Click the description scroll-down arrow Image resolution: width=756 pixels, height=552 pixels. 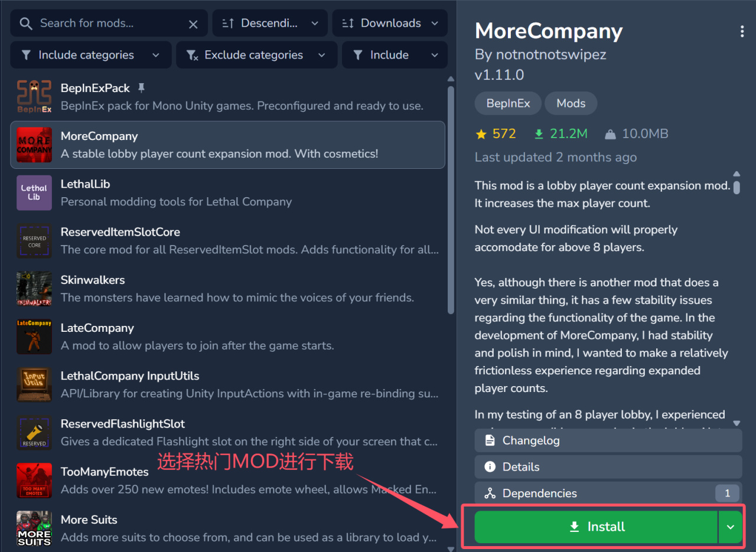click(737, 423)
